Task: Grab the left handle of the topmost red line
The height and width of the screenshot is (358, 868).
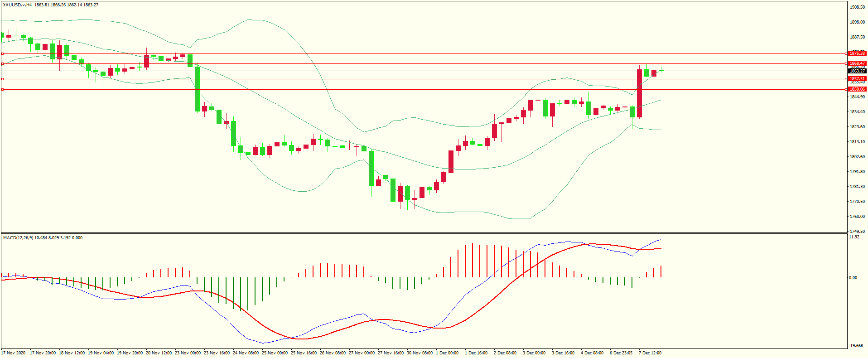Action: [2, 53]
